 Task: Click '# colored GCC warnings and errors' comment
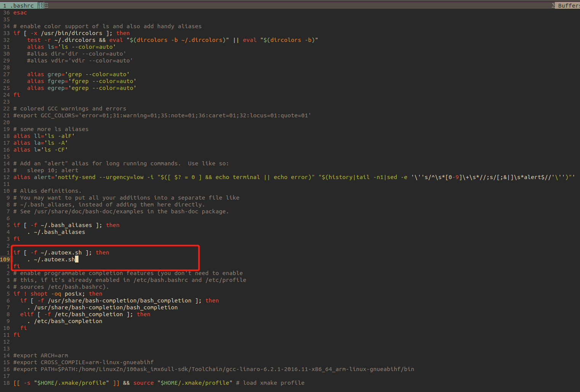(x=70, y=109)
